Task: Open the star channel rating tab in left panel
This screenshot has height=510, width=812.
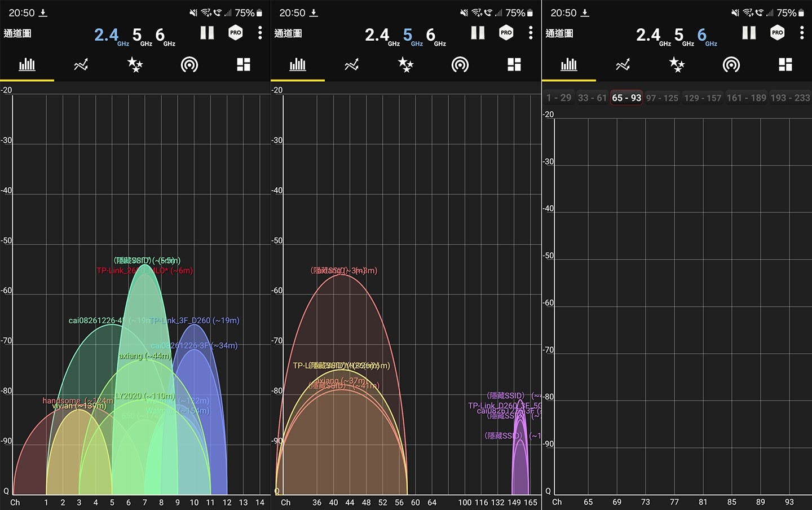Action: pos(135,65)
